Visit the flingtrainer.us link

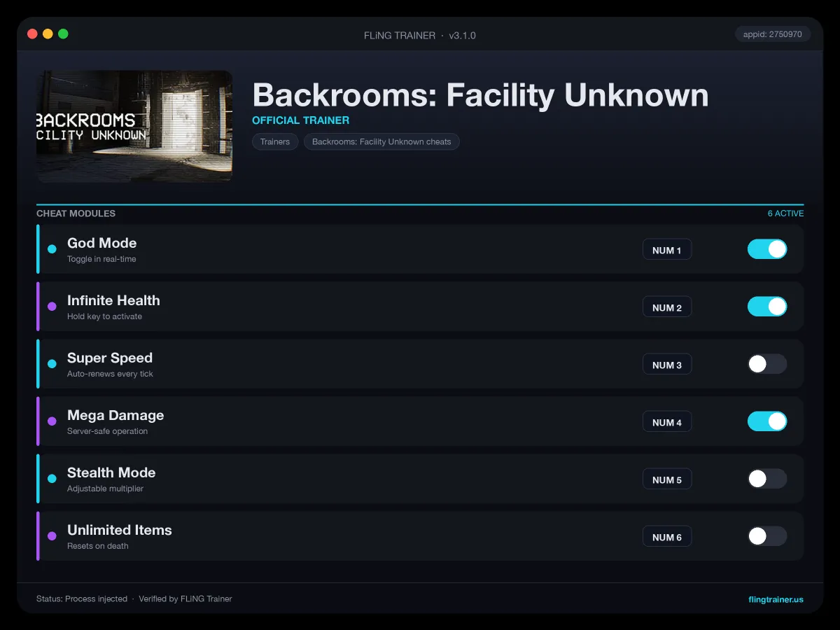(x=776, y=599)
